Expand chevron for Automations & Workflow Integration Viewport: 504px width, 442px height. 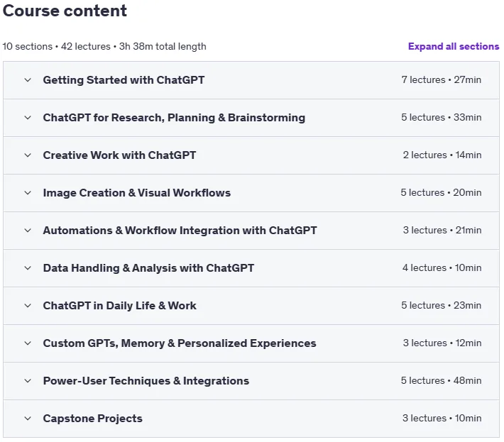[28, 231]
